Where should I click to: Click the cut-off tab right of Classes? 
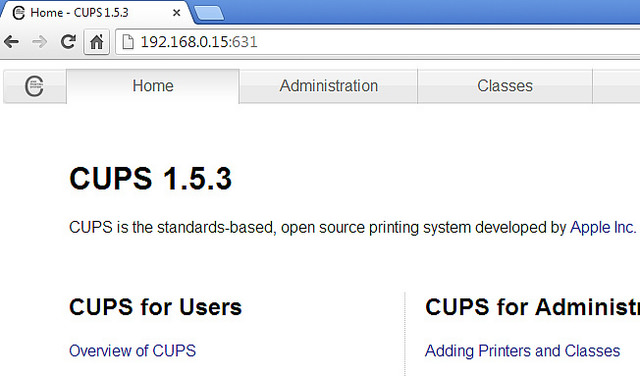617,86
